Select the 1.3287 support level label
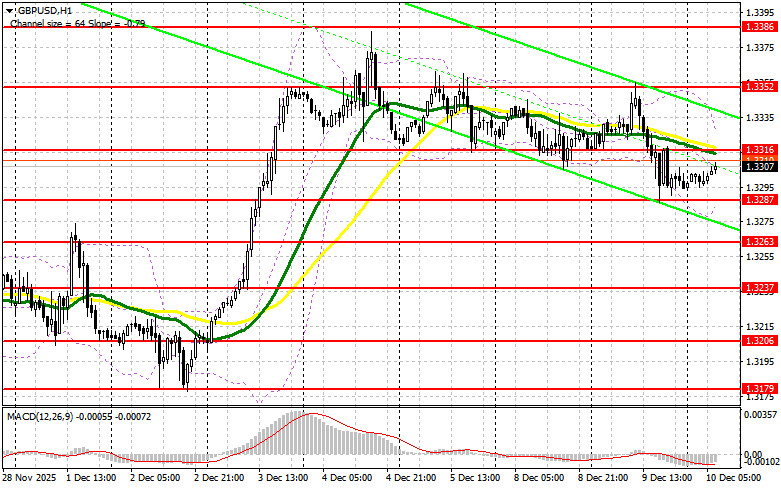This screenshot has height=489, width=781. tap(759, 200)
